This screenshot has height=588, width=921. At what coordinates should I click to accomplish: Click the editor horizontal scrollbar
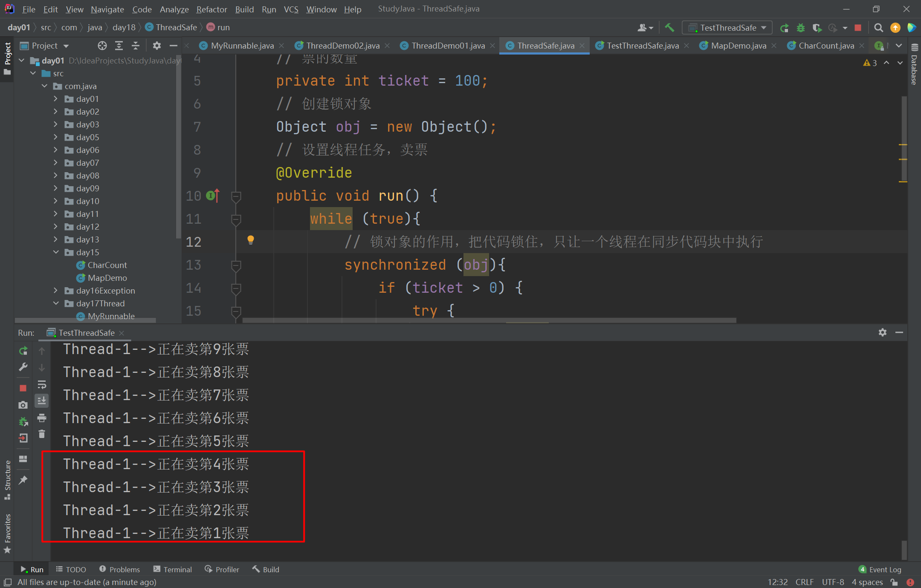point(489,320)
